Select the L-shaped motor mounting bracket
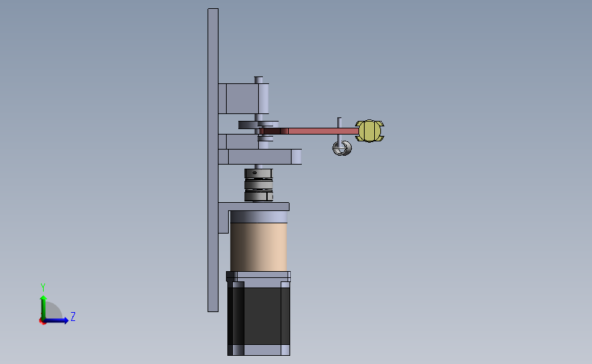 coord(254,207)
